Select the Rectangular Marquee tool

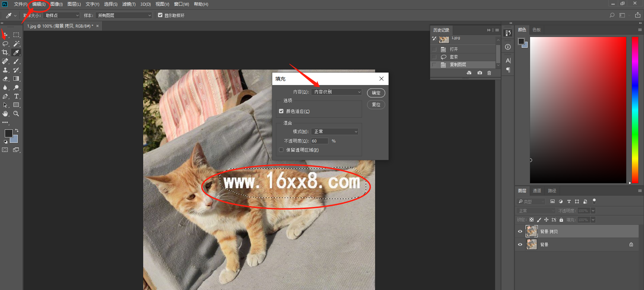(x=16, y=35)
